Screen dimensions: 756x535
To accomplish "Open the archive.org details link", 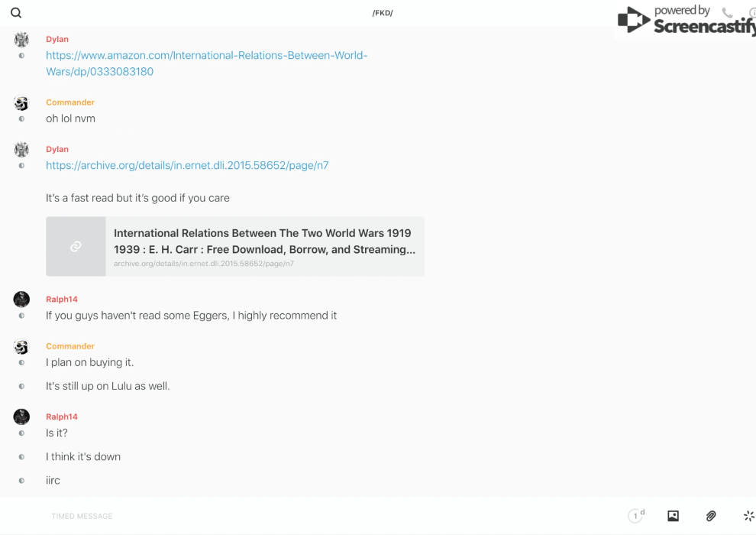I will pyautogui.click(x=187, y=165).
